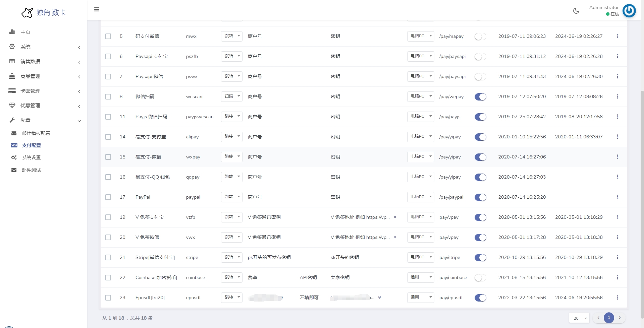Image resolution: width=644 pixels, height=328 pixels.
Task: Click the 商户号 field for 易支付-微信
Action: coord(255,157)
